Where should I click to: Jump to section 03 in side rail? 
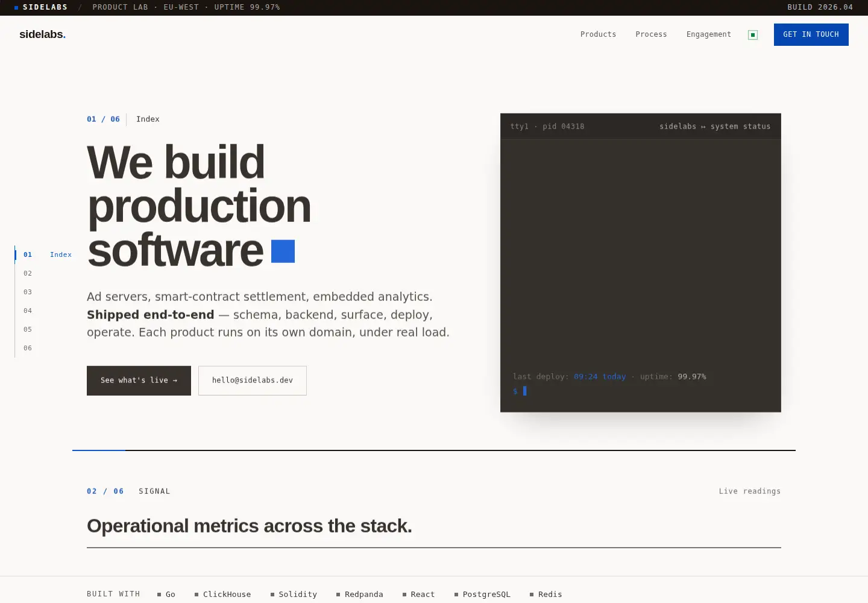[28, 292]
